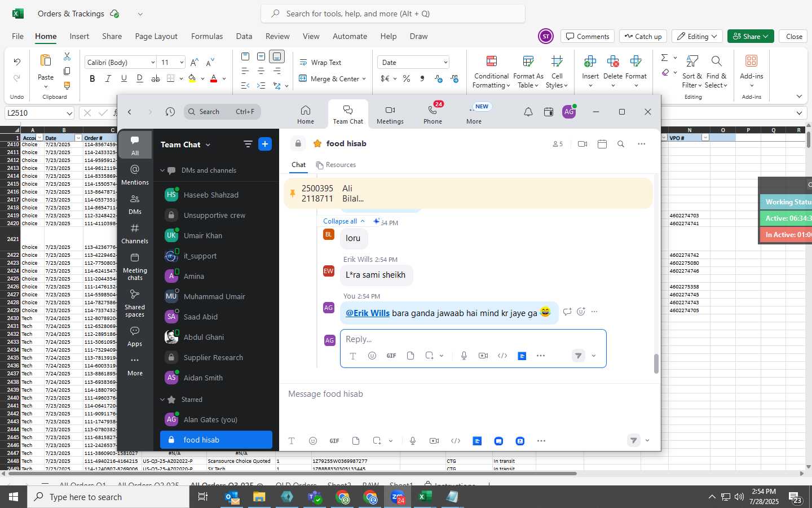
Task: Insert GIF in reply box
Action: [x=391, y=356]
